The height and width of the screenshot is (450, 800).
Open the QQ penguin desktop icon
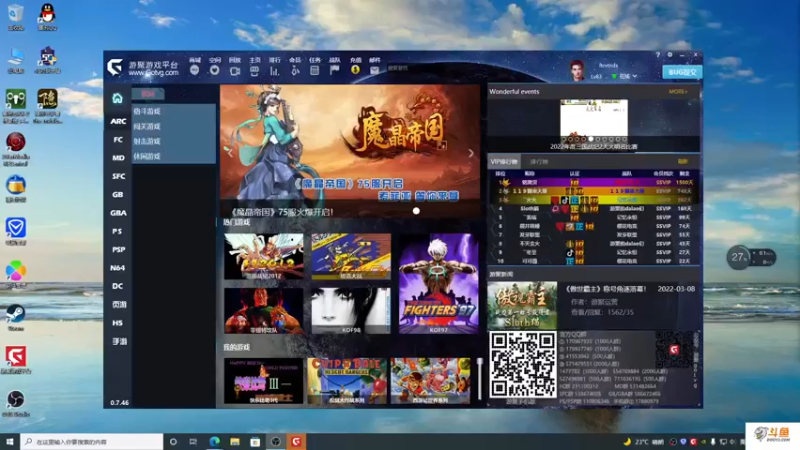47,17
